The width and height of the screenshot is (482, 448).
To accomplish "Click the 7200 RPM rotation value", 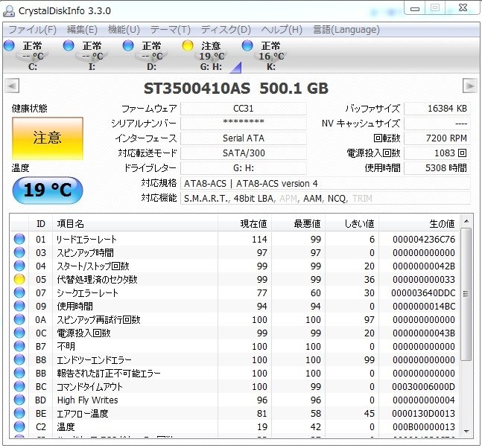I will click(437, 138).
